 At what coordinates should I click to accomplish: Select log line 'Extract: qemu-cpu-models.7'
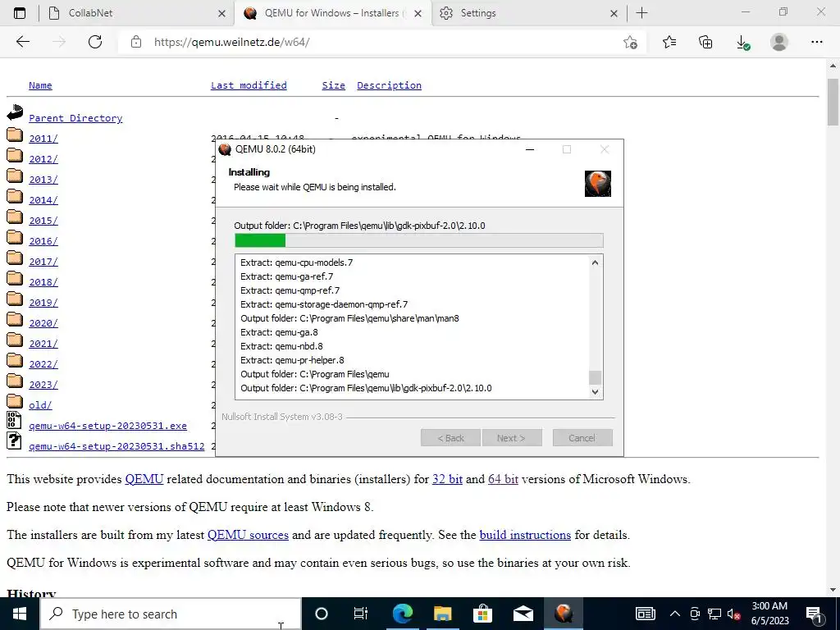click(x=297, y=262)
